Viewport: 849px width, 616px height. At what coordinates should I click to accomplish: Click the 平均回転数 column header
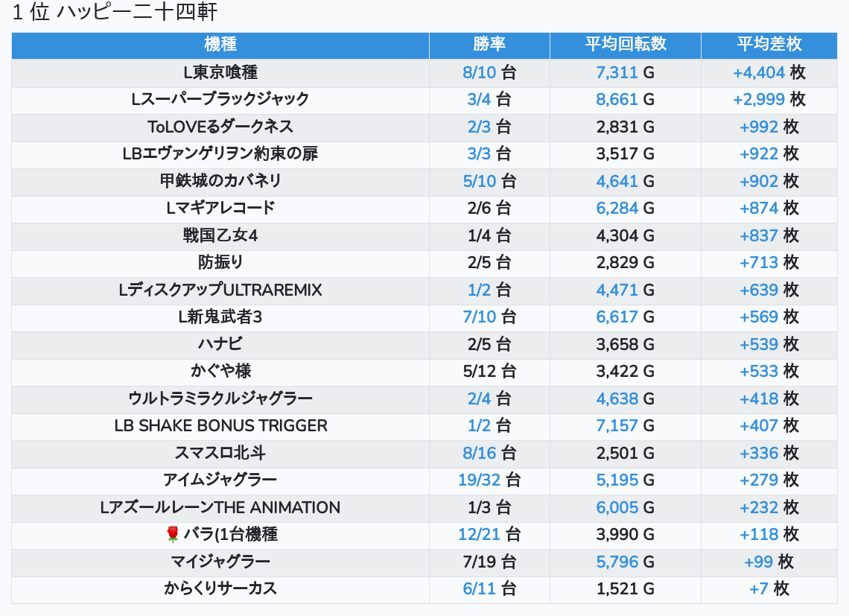(625, 44)
